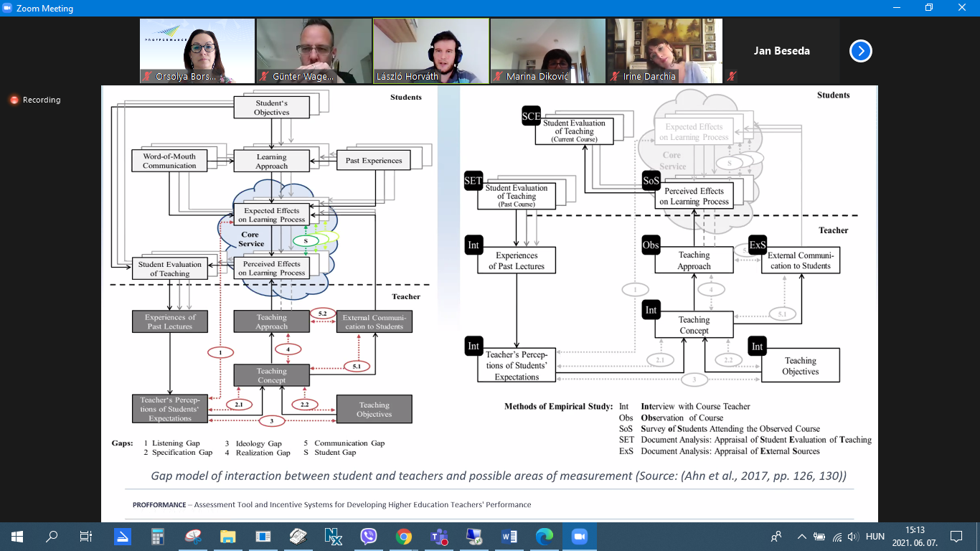This screenshot has width=980, height=551.
Task: Click the blue next-participants arrow button
Action: (860, 51)
